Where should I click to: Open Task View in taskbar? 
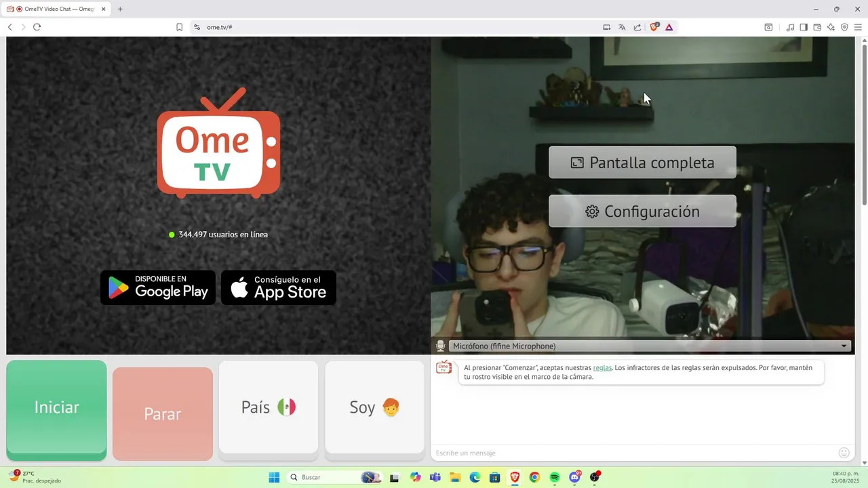coord(394,477)
